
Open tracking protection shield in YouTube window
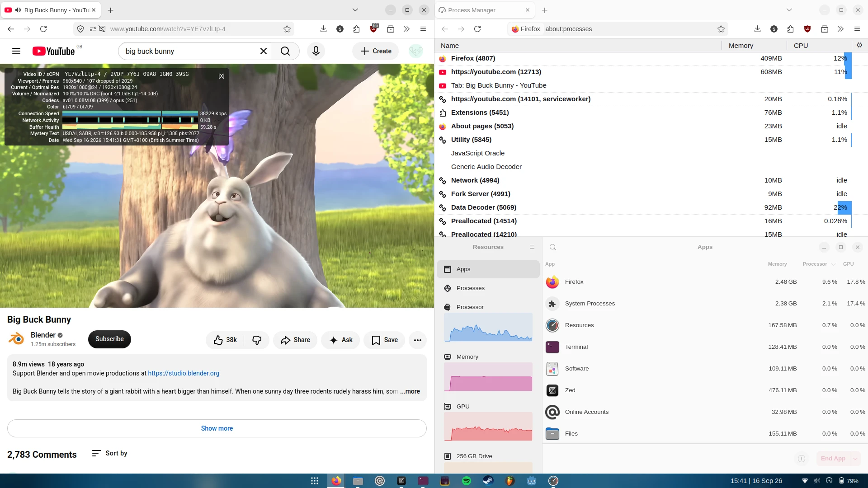pyautogui.click(x=80, y=29)
